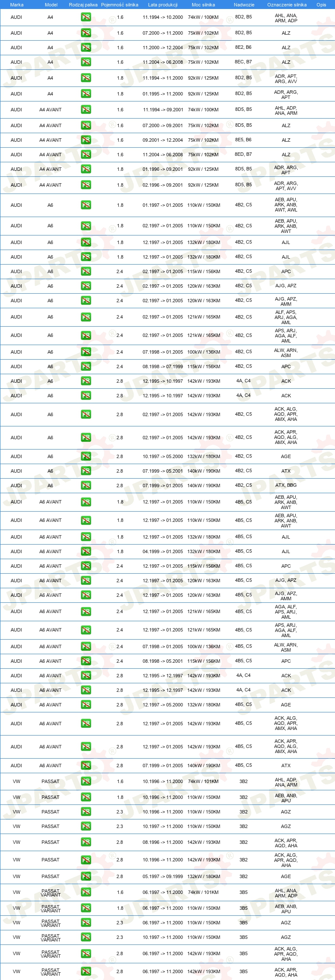This screenshot has height=980, width=335.
Task: Click fuel icon for A6 07.1999 -> 05.2001 ATX row
Action: (x=86, y=471)
